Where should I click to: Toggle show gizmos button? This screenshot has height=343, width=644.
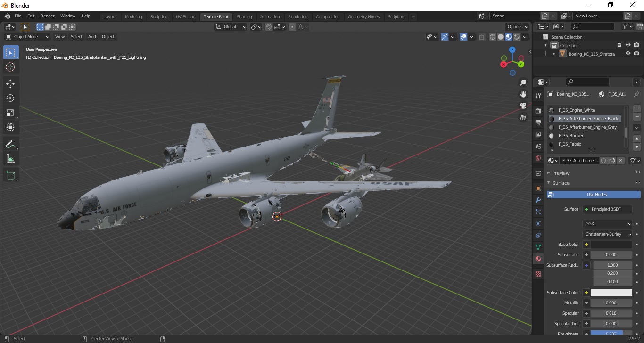coord(445,37)
